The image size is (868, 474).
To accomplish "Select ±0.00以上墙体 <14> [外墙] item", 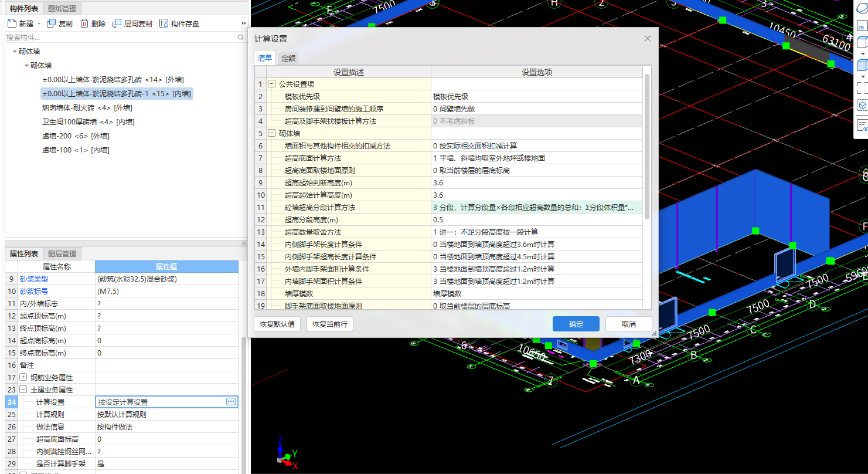I will point(113,80).
